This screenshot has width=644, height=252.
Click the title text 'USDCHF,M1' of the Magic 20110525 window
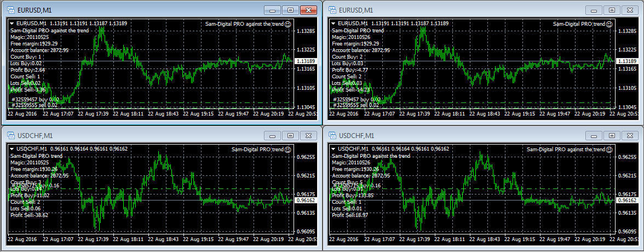pos(35,136)
